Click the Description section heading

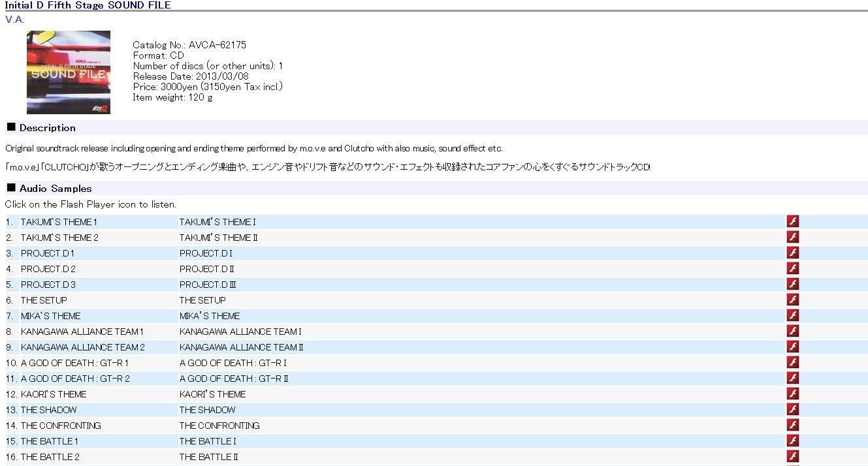(x=47, y=128)
